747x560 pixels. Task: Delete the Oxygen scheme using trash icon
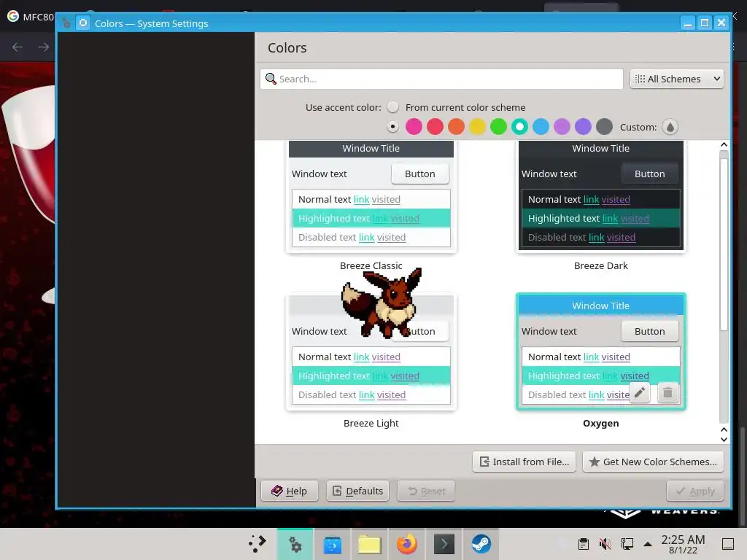(x=667, y=393)
